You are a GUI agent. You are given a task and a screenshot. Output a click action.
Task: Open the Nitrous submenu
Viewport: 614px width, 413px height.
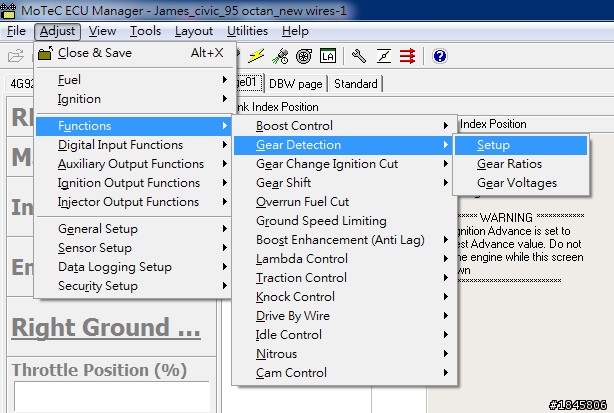343,354
